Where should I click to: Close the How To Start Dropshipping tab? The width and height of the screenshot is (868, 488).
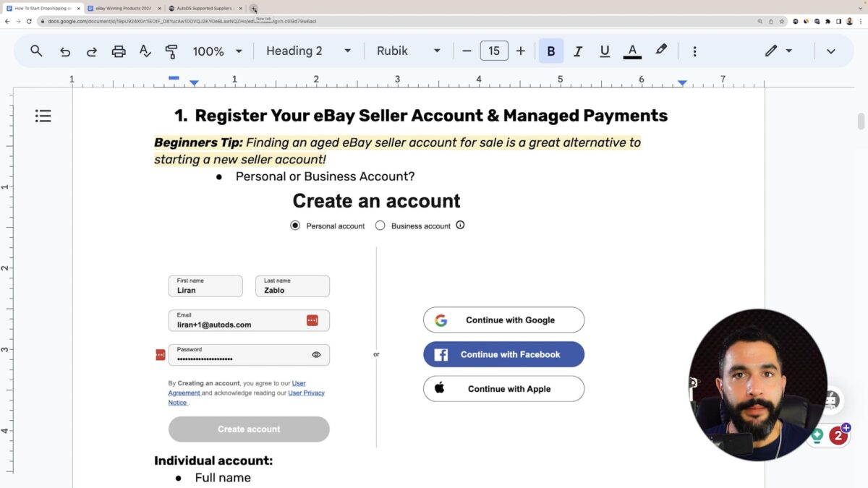pos(78,8)
